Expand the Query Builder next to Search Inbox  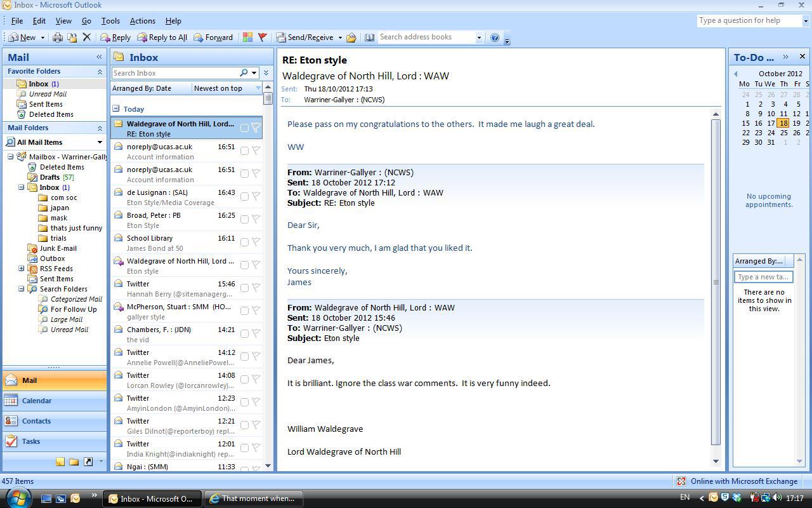(x=266, y=73)
